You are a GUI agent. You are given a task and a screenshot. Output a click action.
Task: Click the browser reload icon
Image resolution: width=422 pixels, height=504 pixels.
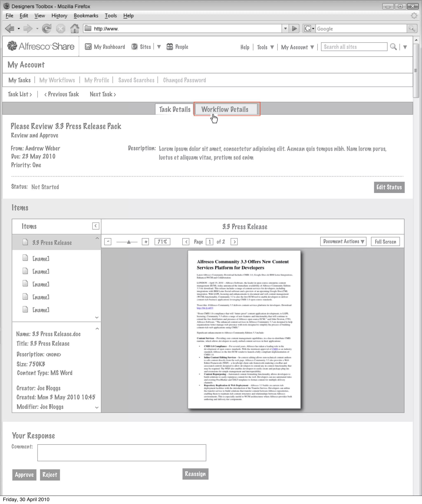[47, 29]
